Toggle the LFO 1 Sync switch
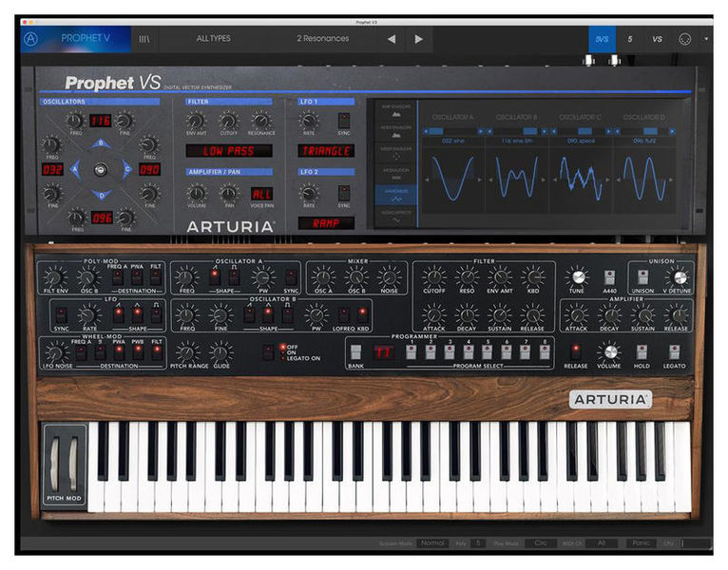728x570 pixels. pyautogui.click(x=344, y=121)
